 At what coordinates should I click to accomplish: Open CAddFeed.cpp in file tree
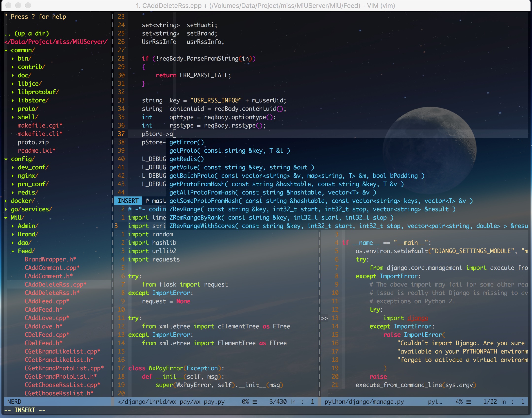tap(47, 301)
